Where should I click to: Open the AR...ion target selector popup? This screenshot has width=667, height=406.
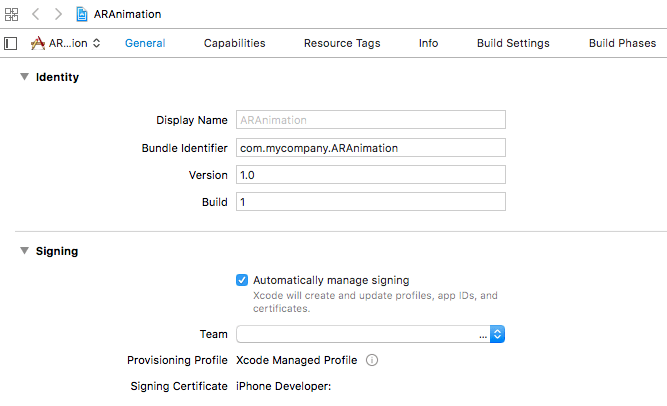(x=66, y=43)
